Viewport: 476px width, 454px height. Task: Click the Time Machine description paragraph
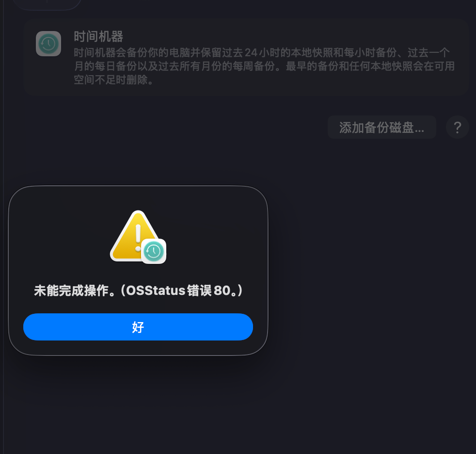[264, 66]
